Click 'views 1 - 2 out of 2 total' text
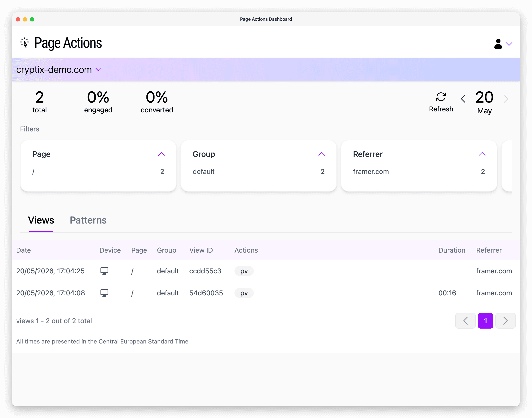 [54, 321]
